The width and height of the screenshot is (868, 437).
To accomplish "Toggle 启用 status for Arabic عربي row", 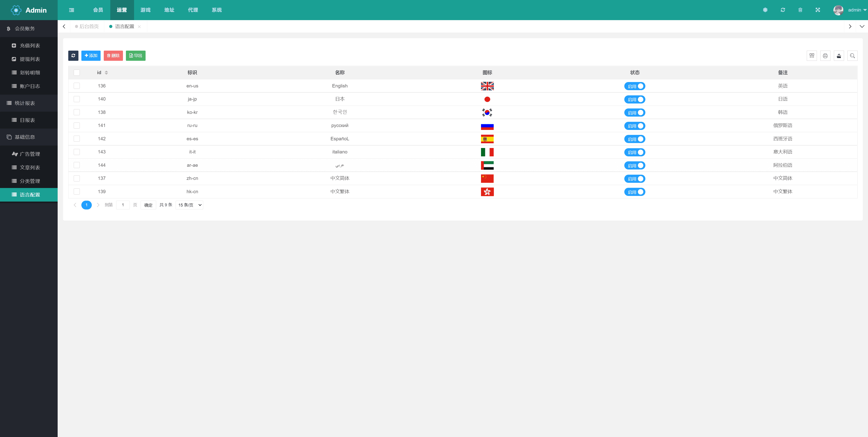I will point(634,165).
